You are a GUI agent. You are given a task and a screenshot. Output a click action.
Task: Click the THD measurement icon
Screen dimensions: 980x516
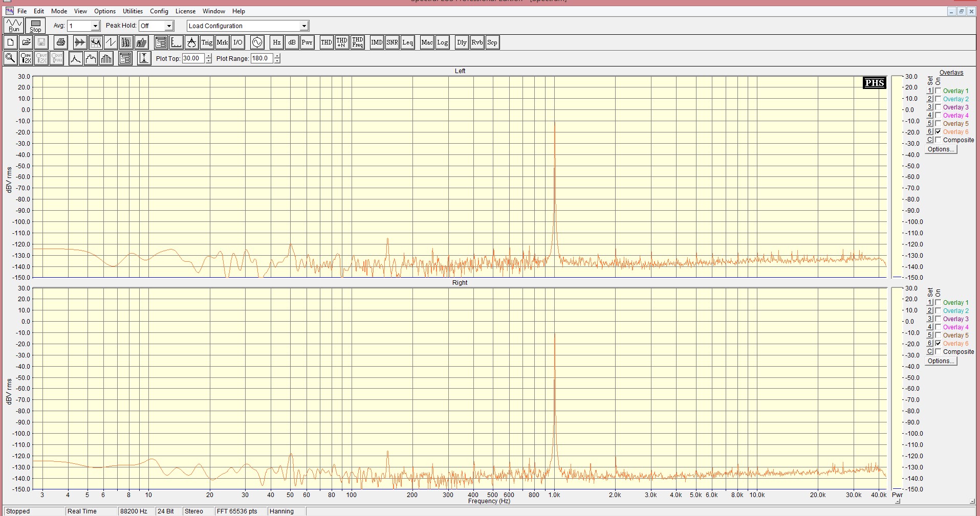point(326,42)
